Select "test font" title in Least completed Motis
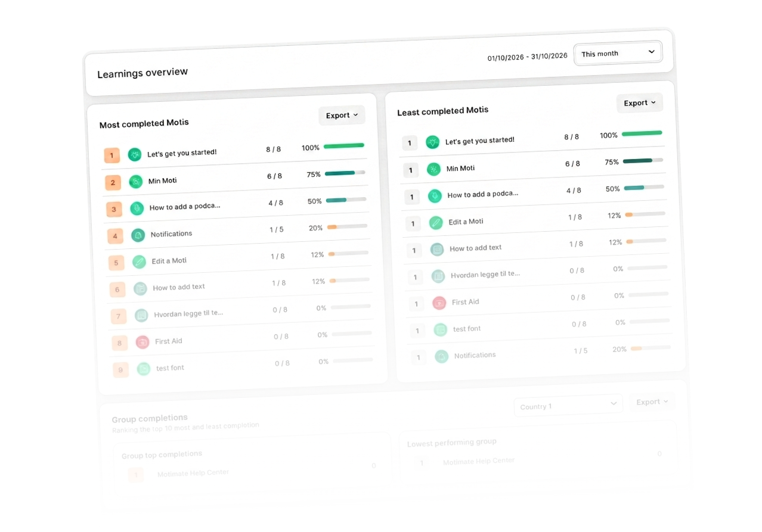762x532 pixels. pos(467,329)
